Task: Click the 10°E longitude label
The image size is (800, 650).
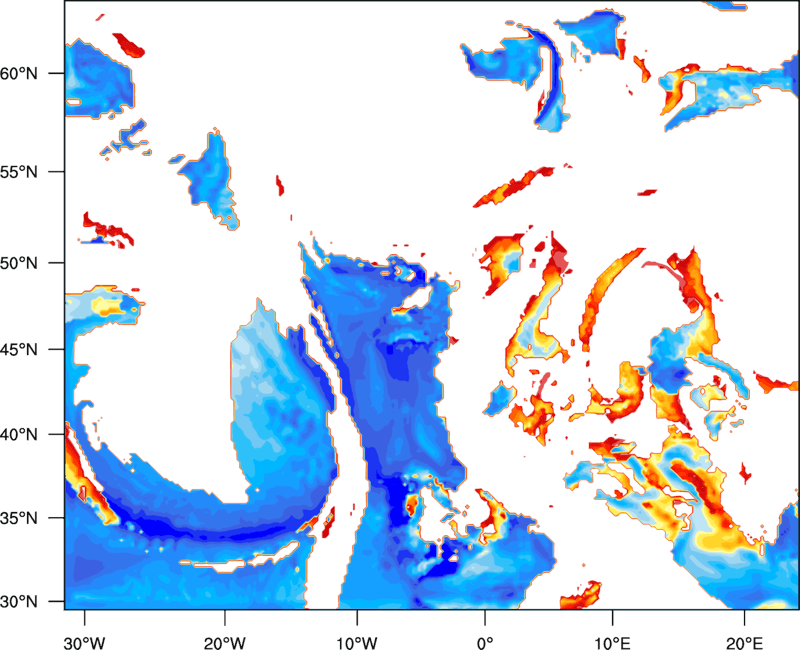Action: point(612,643)
